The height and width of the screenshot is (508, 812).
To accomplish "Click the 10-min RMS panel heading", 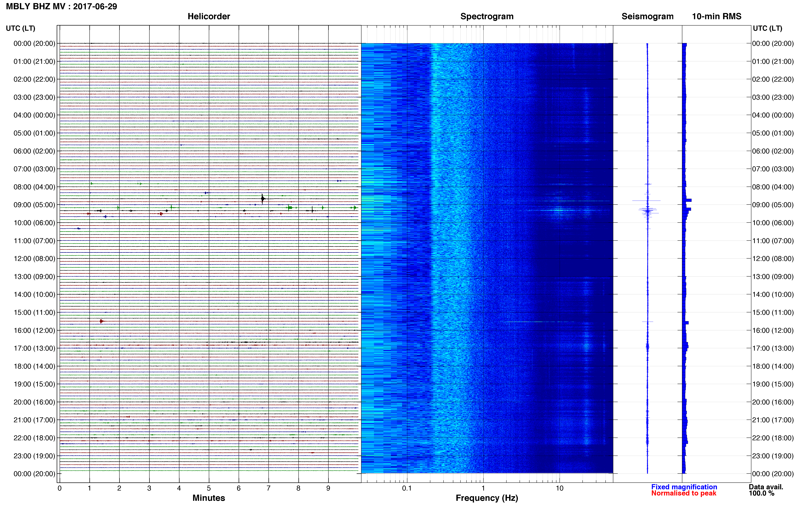I will pos(717,16).
